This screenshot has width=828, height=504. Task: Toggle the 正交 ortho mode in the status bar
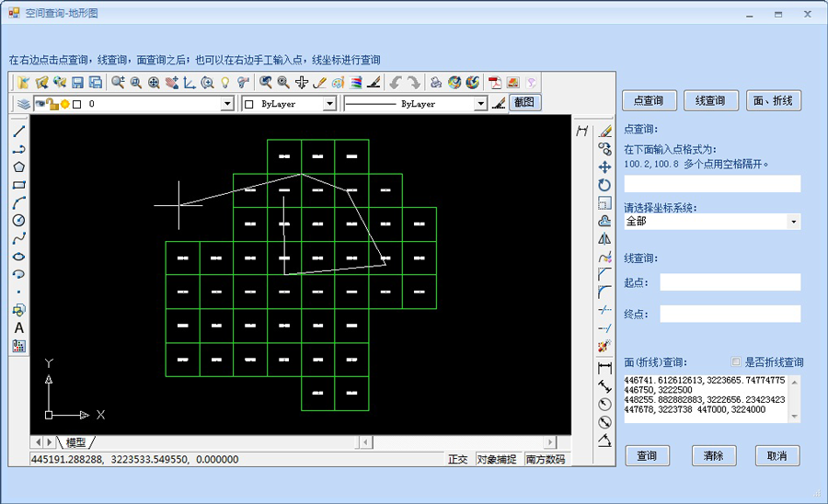[x=457, y=459]
